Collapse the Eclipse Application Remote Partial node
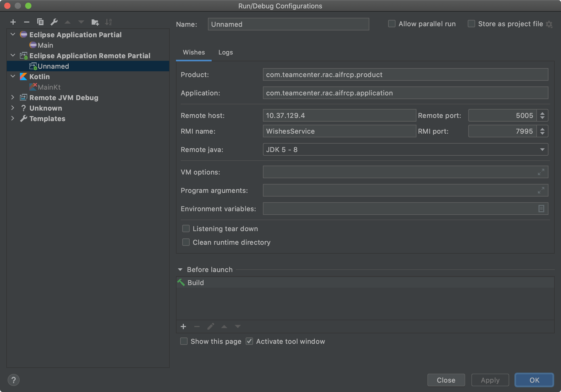Screen dimensions: 561x392 pos(13,55)
